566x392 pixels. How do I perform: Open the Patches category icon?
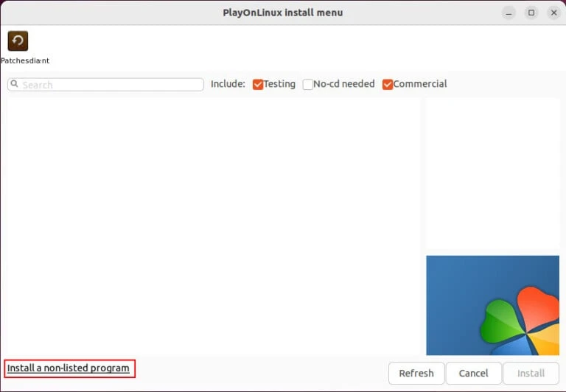pyautogui.click(x=18, y=41)
